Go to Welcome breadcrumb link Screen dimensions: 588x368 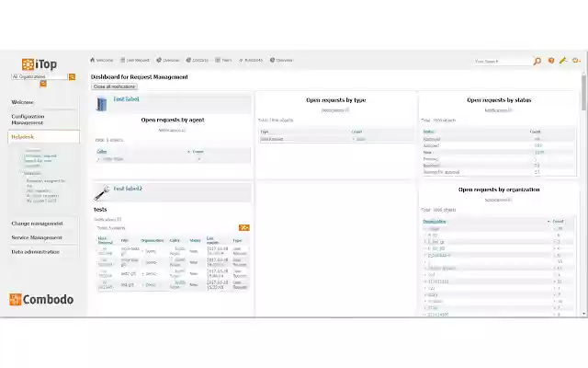[104, 60]
